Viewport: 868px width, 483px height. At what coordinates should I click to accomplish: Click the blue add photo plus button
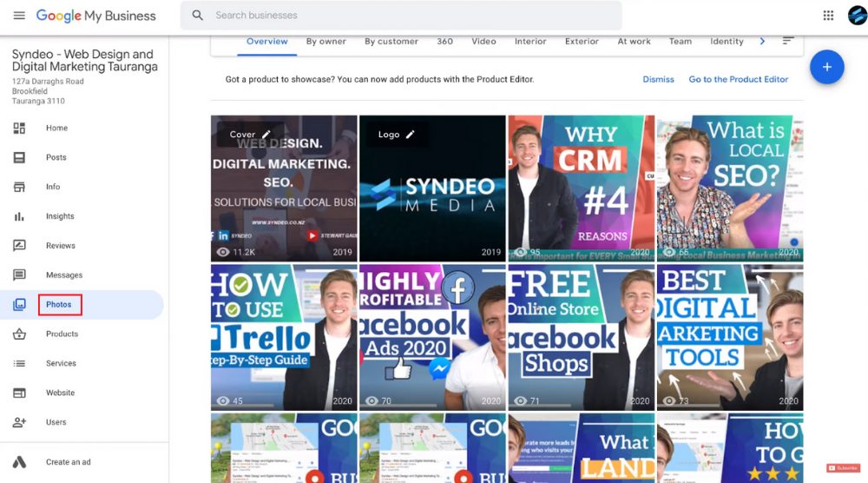pyautogui.click(x=827, y=67)
